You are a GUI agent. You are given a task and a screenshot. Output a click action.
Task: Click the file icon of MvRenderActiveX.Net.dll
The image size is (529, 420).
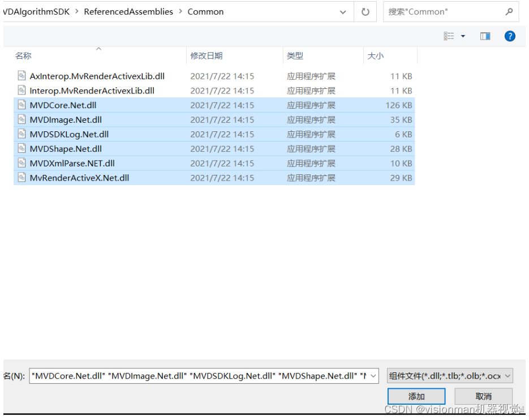(21, 177)
